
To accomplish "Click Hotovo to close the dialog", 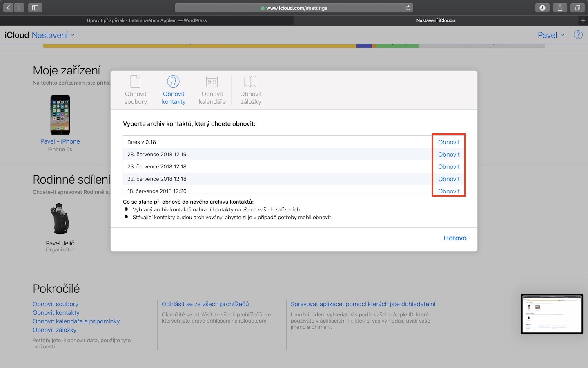I will pyautogui.click(x=455, y=238).
